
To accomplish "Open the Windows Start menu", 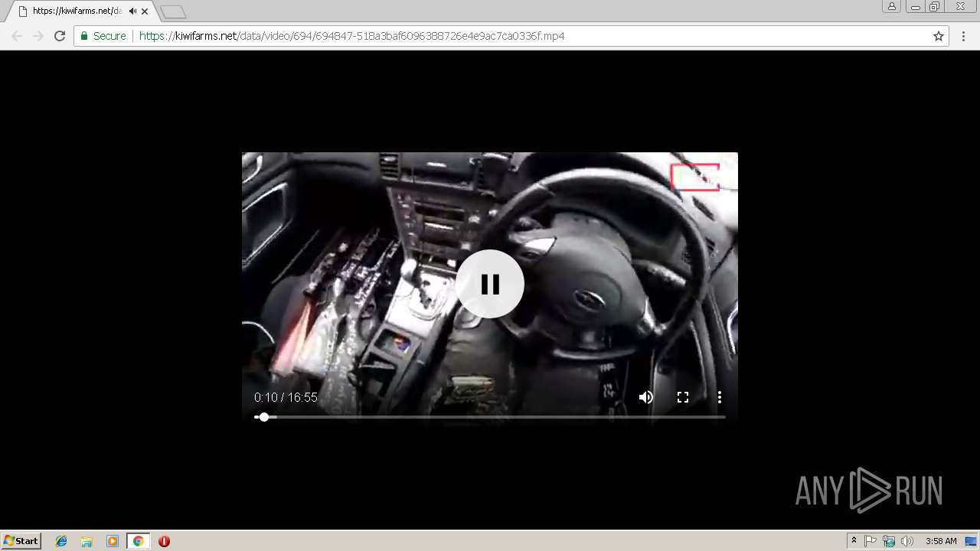I will [21, 541].
